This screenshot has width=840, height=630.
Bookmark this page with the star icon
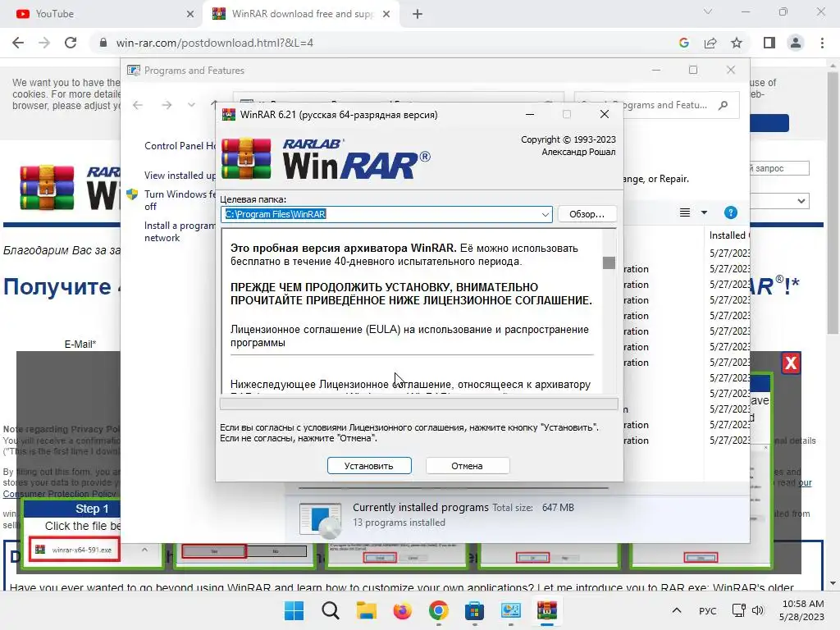737,43
